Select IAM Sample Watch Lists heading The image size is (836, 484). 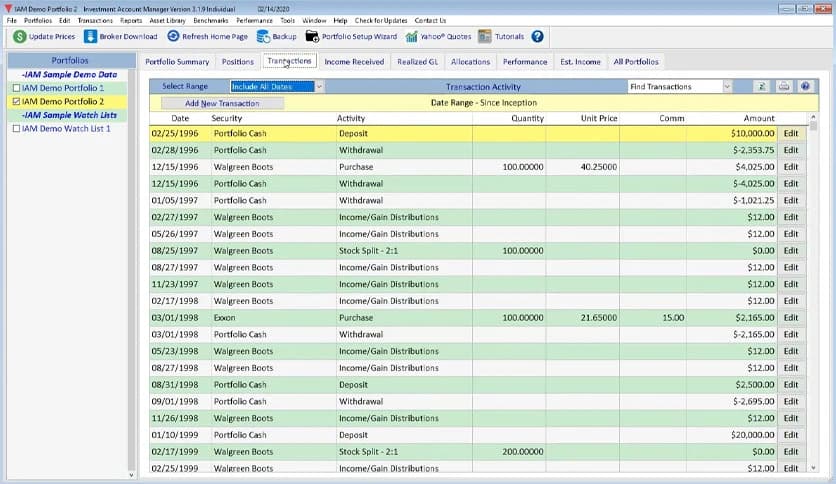pyautogui.click(x=69, y=115)
